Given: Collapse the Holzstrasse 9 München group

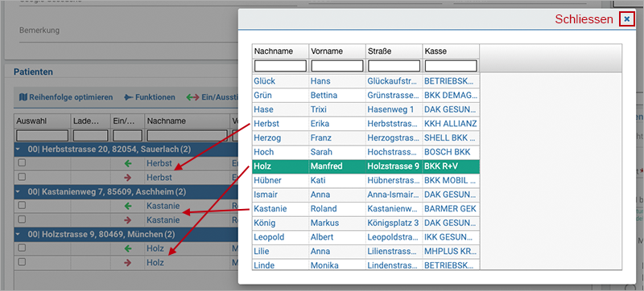Looking at the screenshot, I should tap(19, 235).
